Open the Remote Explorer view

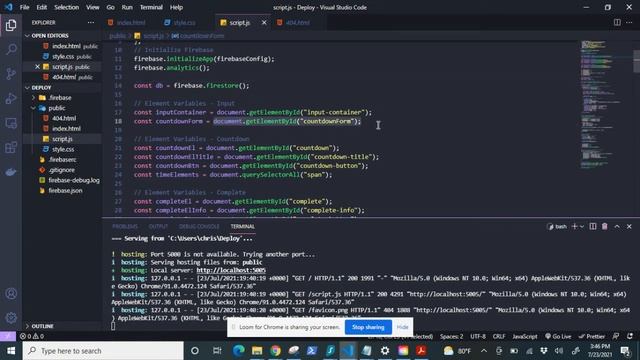(x=11, y=123)
